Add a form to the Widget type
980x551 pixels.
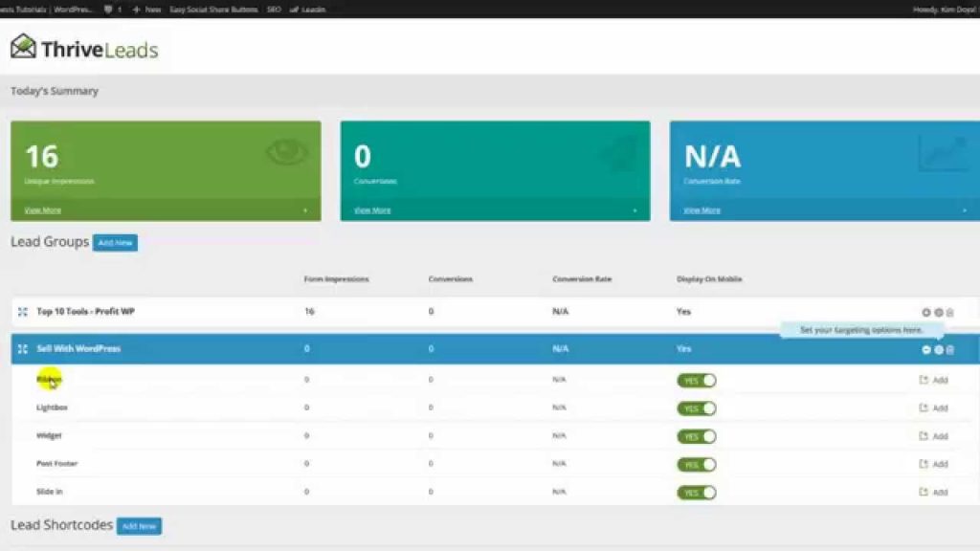pyautogui.click(x=933, y=436)
